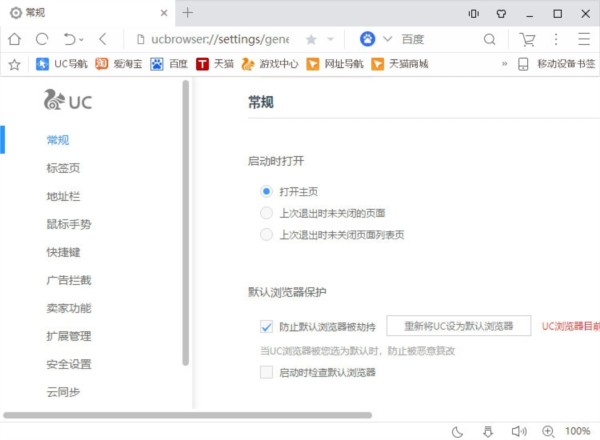Image resolution: width=600 pixels, height=440 pixels.
Task: Click the UC squirrel logo in sidebar
Action: 68,100
